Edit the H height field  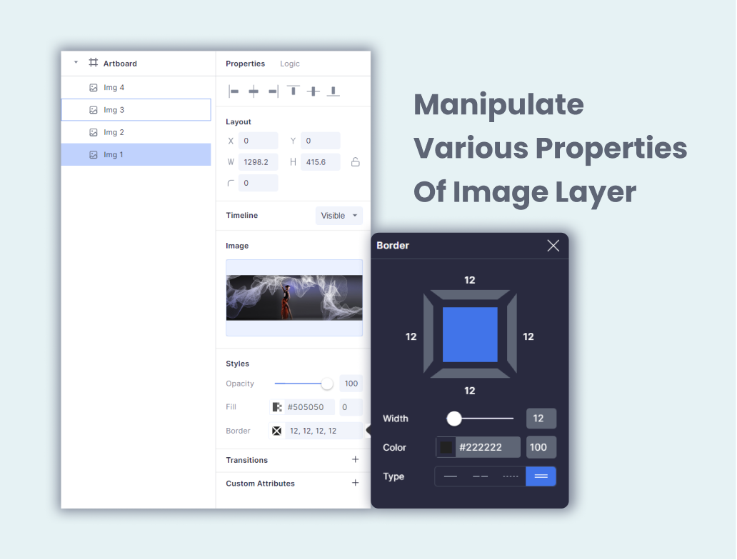tap(320, 161)
